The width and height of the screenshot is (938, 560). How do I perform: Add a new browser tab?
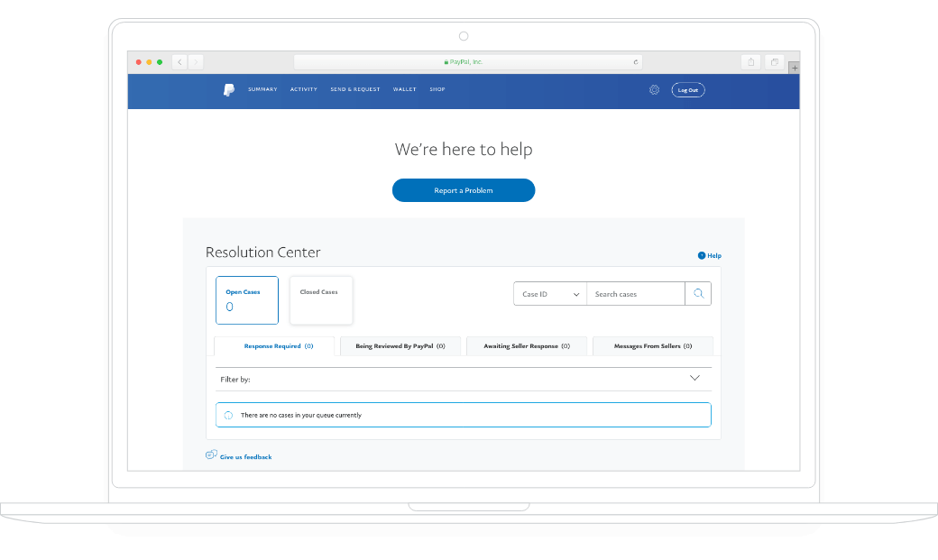(x=795, y=69)
